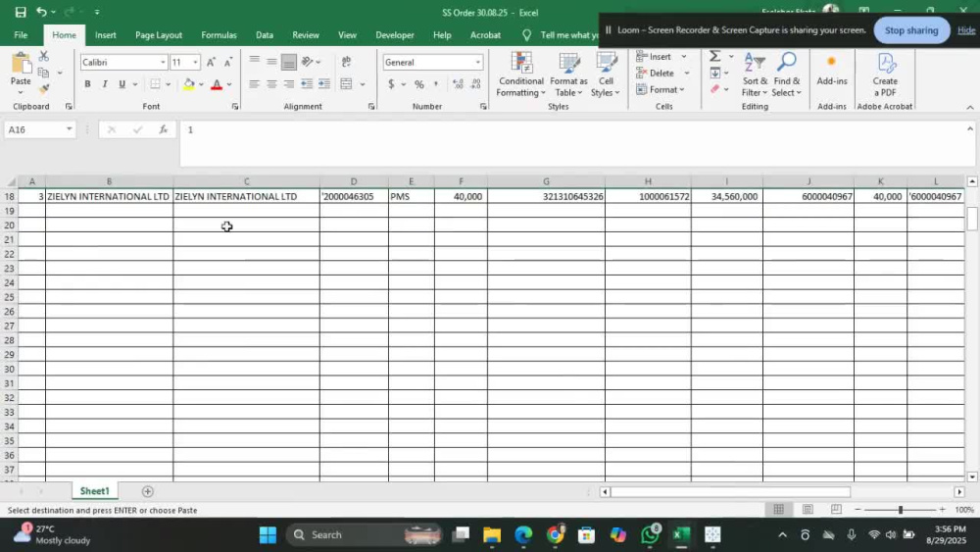Open Find & Select menu
Image resolution: width=980 pixels, height=552 pixels.
pos(786,75)
